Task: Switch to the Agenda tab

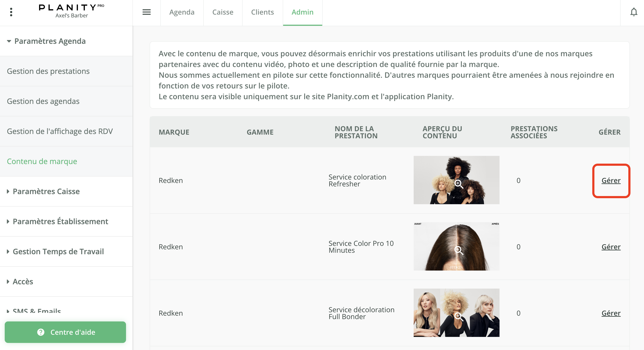Action: [182, 12]
